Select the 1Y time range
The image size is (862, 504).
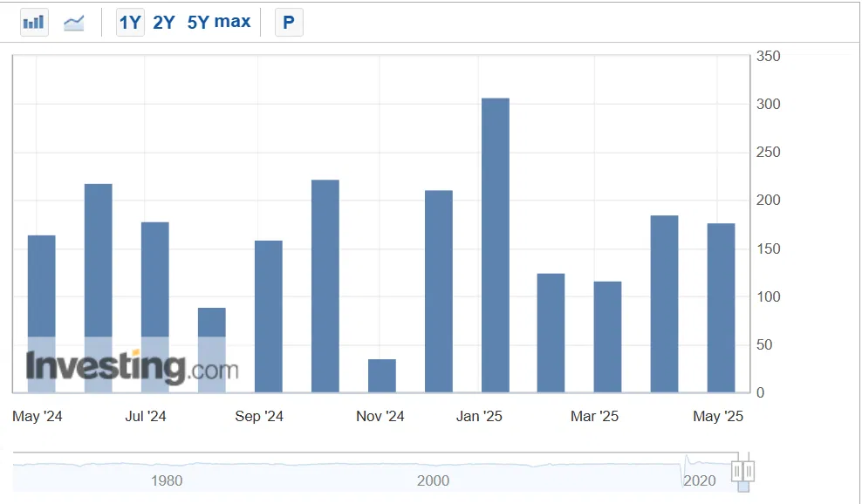[130, 23]
